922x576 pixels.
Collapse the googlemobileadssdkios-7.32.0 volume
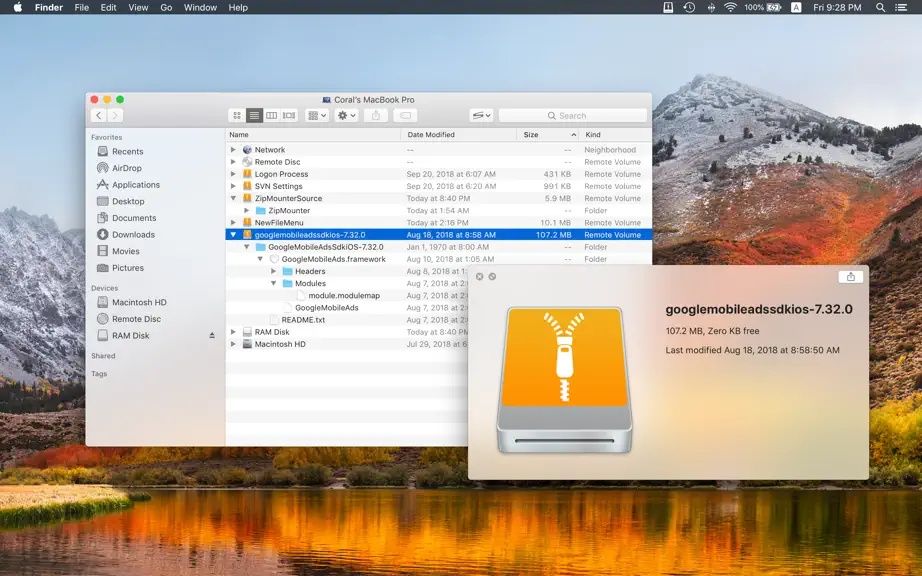pyautogui.click(x=233, y=235)
